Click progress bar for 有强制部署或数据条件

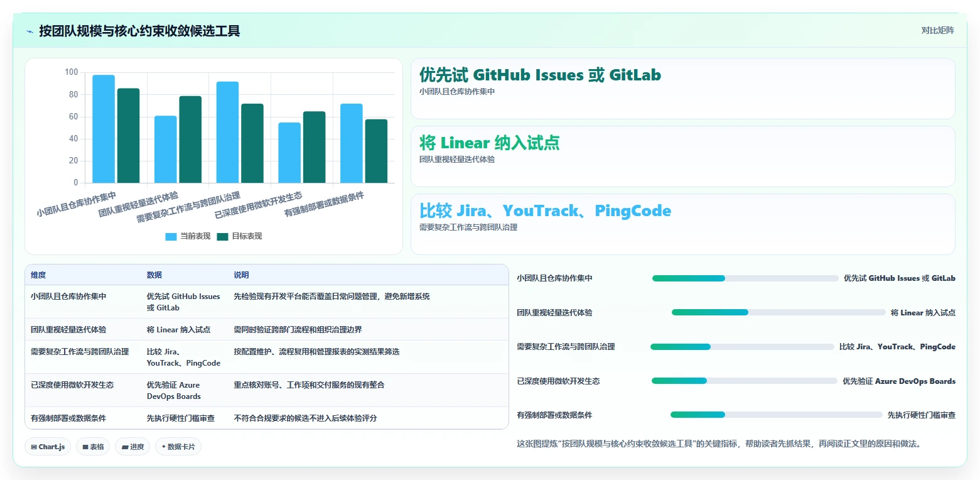pos(777,415)
